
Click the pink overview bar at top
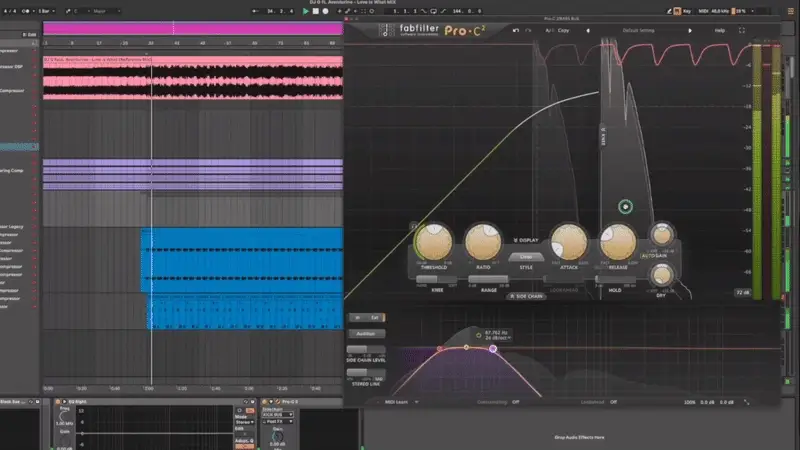[193, 28]
